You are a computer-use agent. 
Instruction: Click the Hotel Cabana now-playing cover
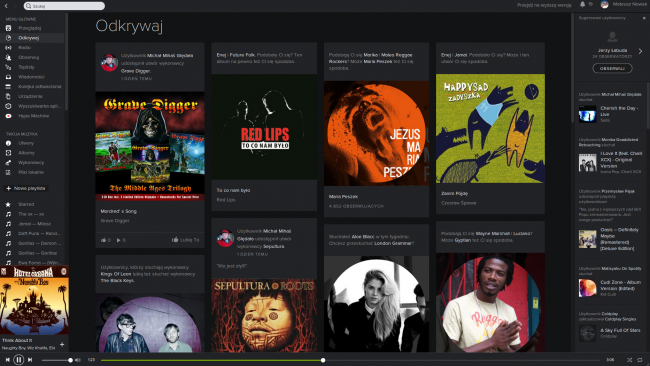(x=34, y=300)
